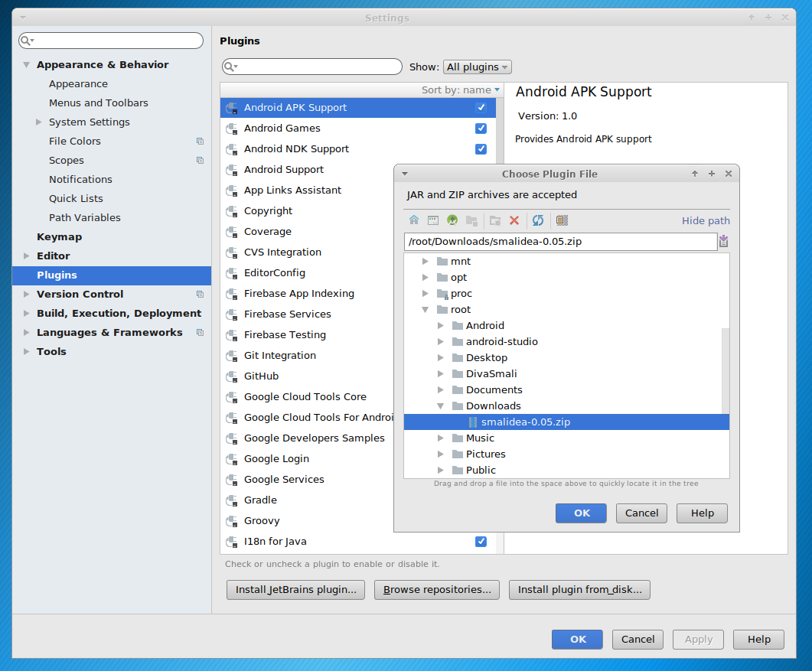This screenshot has width=812, height=671.
Task: Collapse the Downloads folder in tree
Action: pos(441,406)
